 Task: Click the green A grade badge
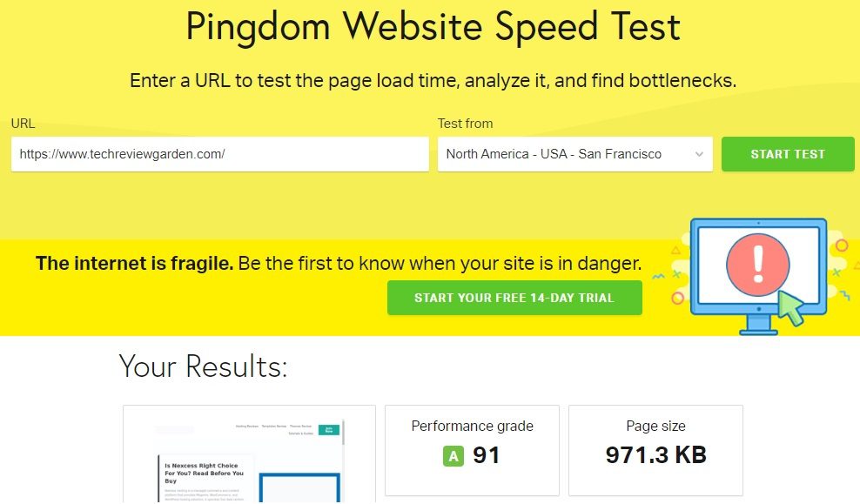point(453,456)
